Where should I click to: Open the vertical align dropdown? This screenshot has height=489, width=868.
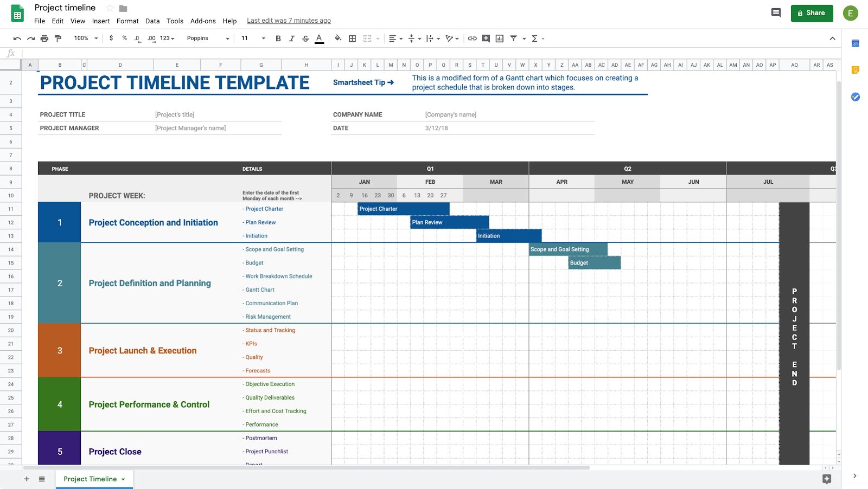click(x=414, y=38)
